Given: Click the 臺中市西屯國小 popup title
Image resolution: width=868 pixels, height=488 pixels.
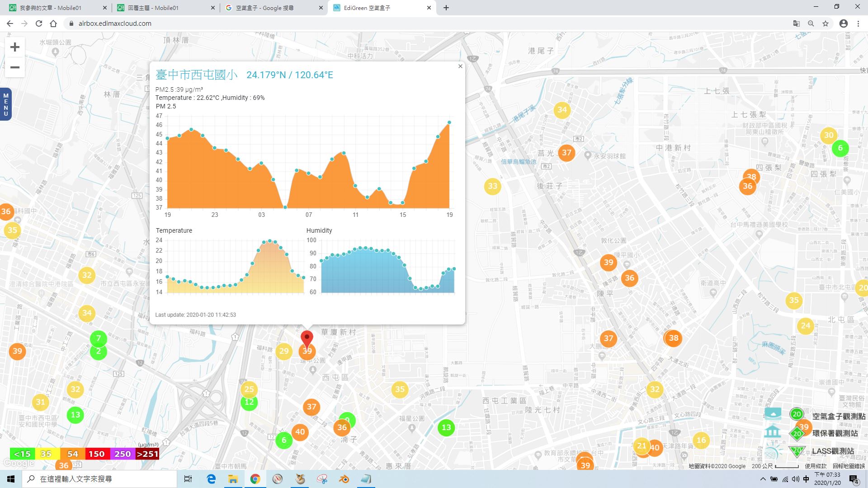Looking at the screenshot, I should click(x=196, y=75).
